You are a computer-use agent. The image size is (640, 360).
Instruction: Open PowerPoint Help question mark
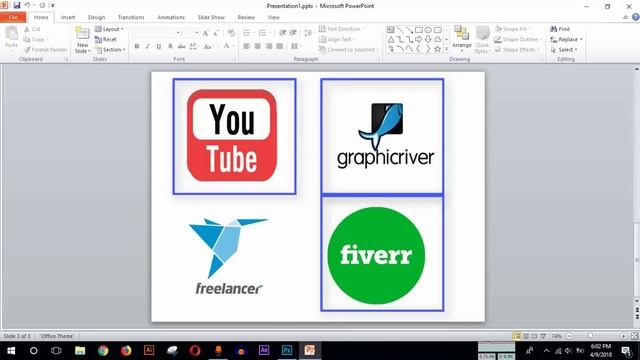click(x=636, y=17)
